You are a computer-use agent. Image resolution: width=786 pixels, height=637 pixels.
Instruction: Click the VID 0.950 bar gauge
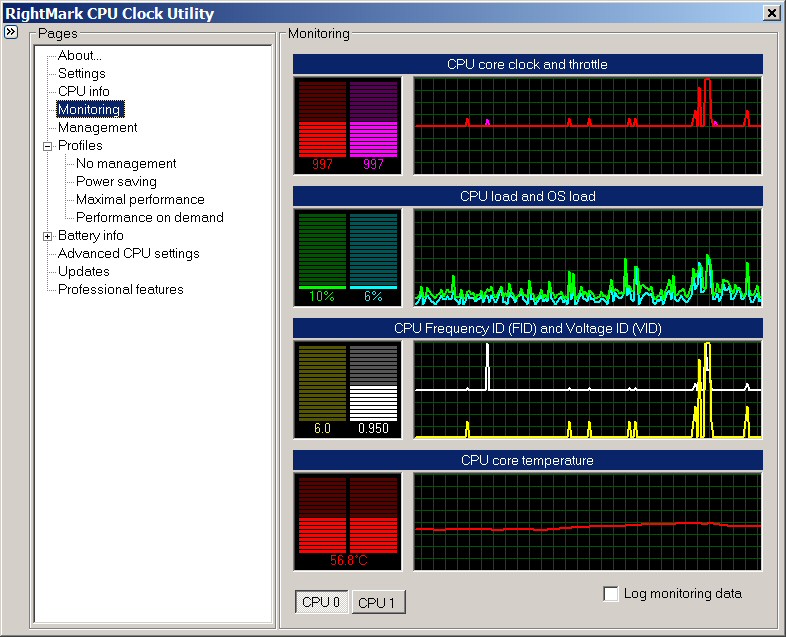click(x=373, y=383)
